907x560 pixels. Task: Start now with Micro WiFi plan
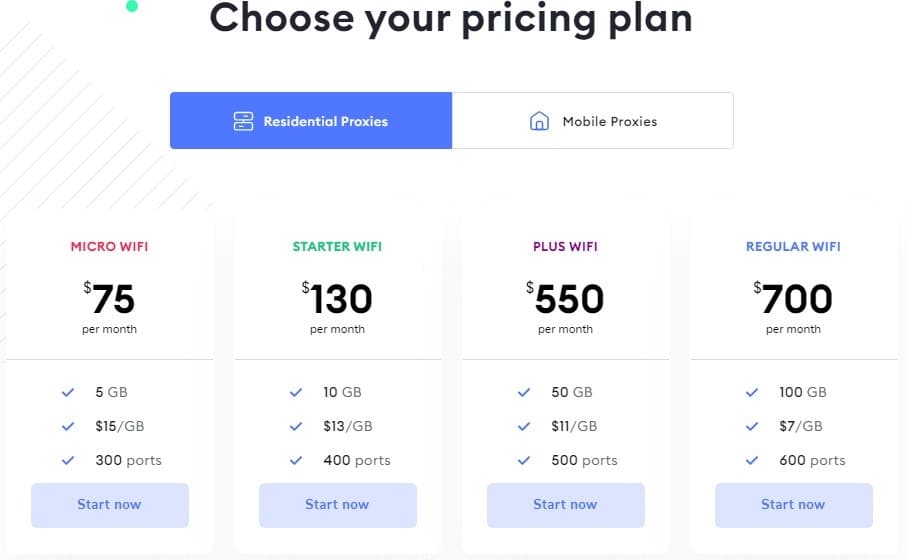110,505
